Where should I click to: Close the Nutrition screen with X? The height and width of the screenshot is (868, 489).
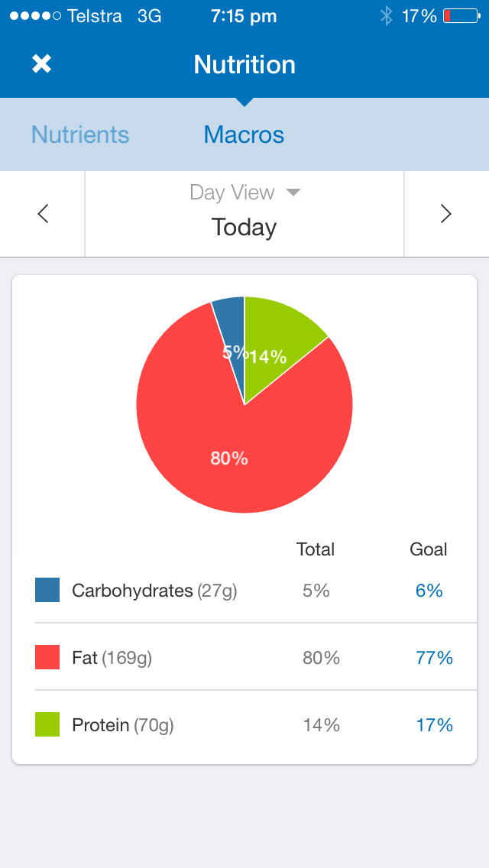click(41, 64)
